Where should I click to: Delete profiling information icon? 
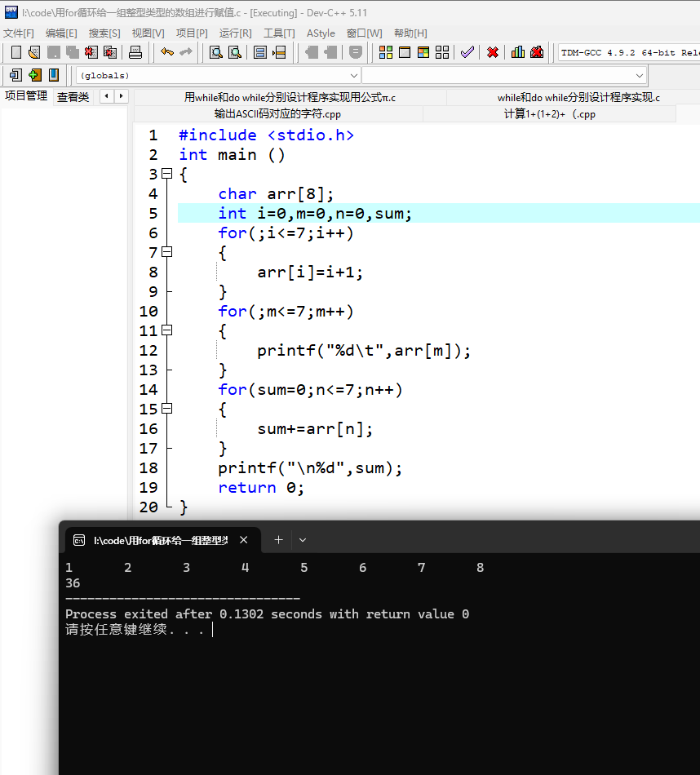click(537, 52)
